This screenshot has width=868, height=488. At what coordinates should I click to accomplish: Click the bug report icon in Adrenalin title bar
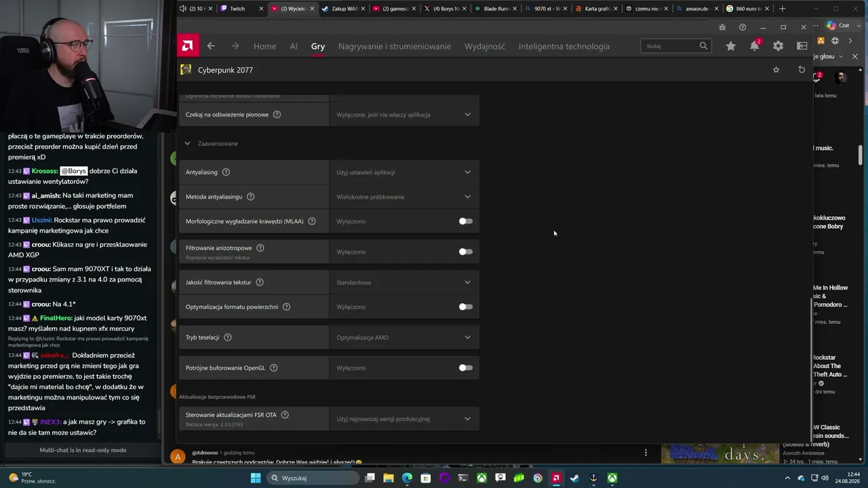(722, 27)
